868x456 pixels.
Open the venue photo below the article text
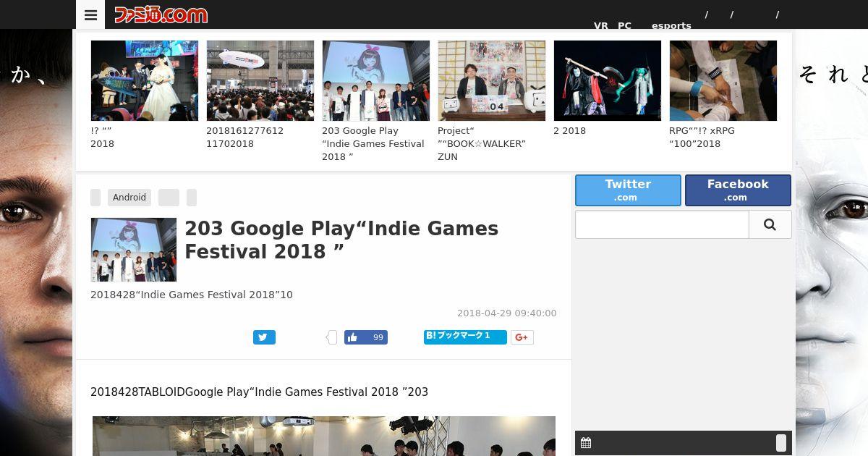coord(324,436)
